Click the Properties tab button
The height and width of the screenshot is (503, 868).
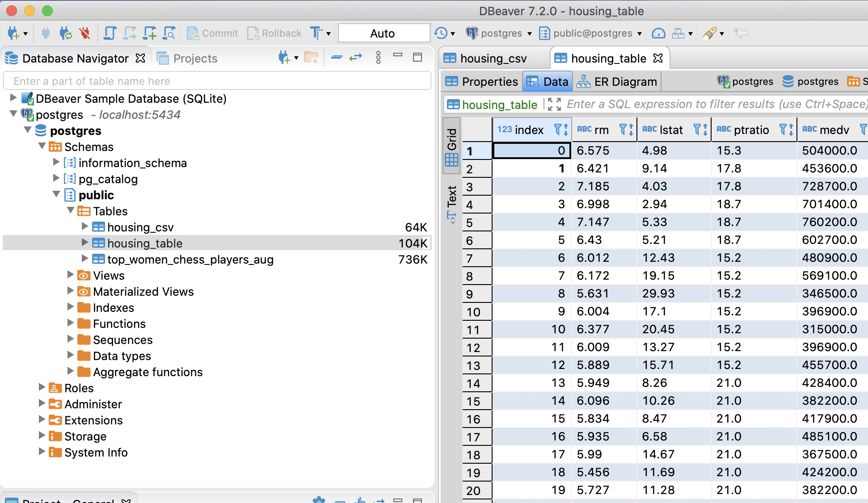coord(481,82)
